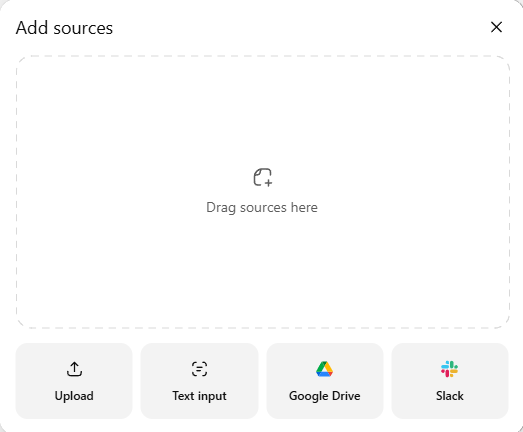Open file upload from the Upload card
Image resolution: width=523 pixels, height=432 pixels.
coord(74,381)
